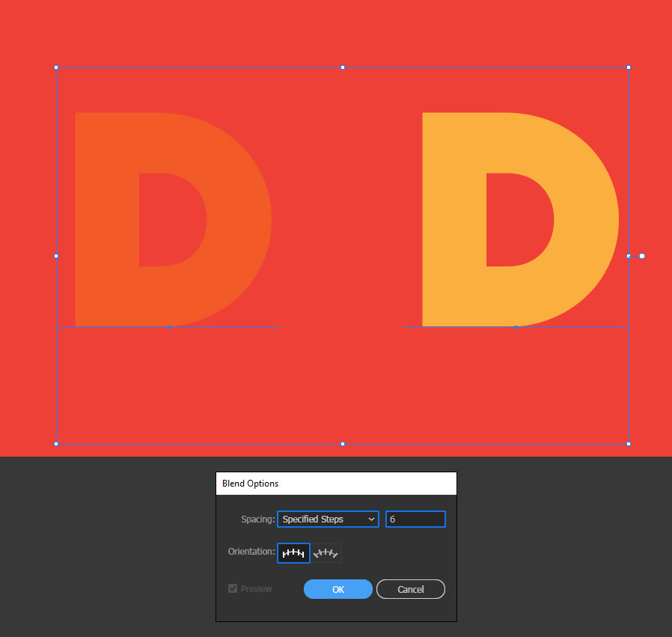Viewport: 672px width, 637px height.
Task: Cancel the Blend Options dialog
Action: coord(411,589)
